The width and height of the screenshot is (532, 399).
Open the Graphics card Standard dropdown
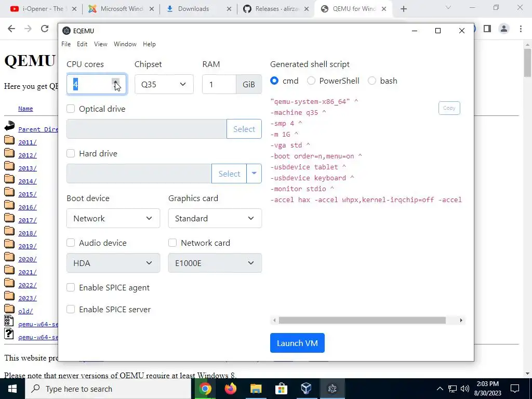215,218
